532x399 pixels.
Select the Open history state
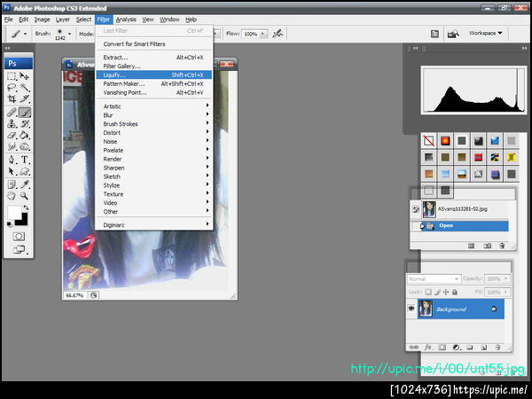pos(464,225)
